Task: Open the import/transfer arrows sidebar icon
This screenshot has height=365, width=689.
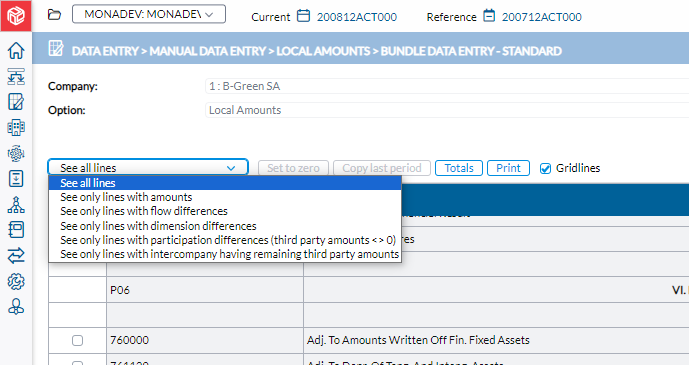Action: [16, 76]
